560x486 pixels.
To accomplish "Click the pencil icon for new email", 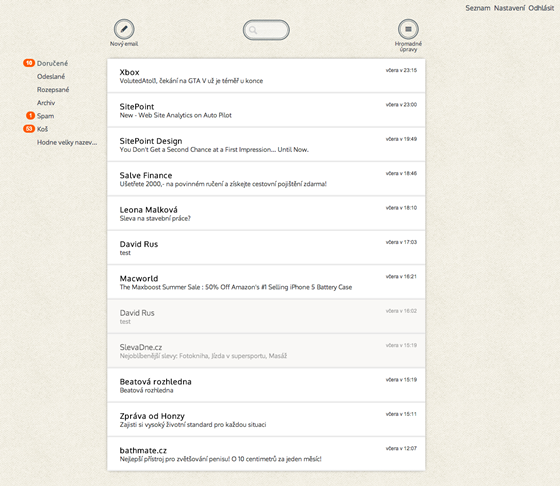I will click(124, 29).
